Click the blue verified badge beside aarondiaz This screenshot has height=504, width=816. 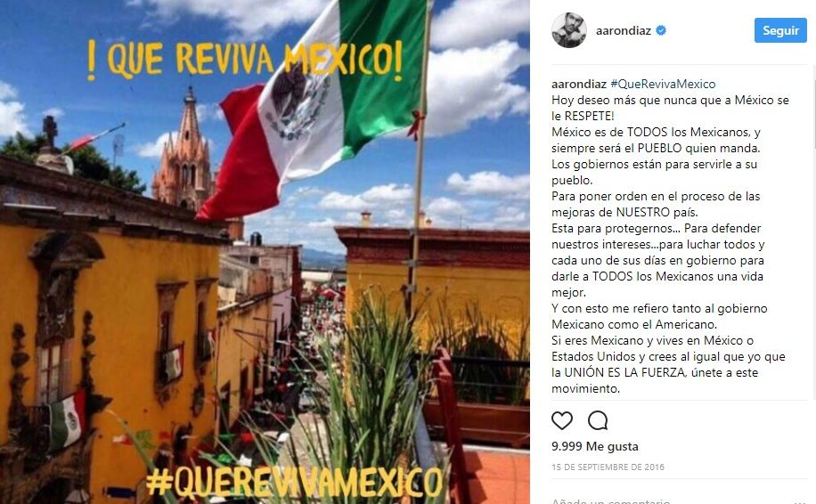(x=661, y=30)
